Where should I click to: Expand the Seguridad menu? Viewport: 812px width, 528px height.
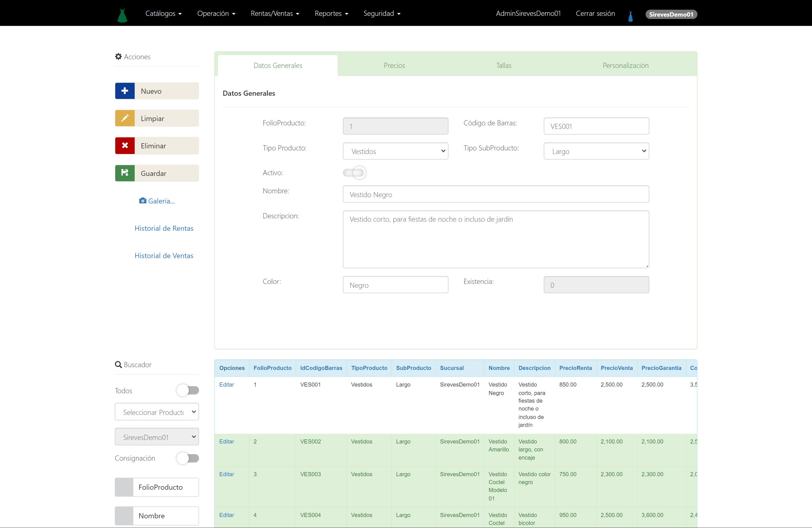(x=382, y=13)
